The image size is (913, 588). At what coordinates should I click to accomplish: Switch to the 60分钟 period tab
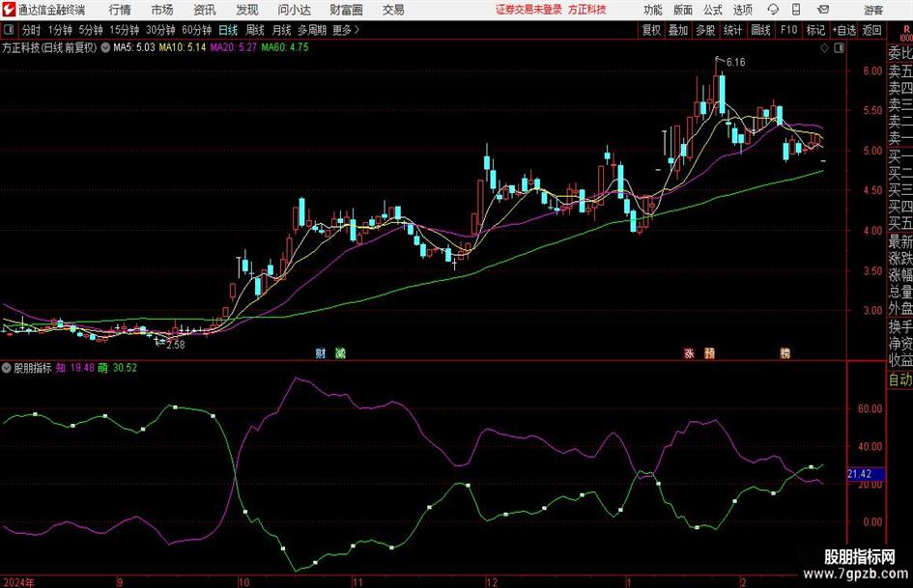click(x=197, y=30)
